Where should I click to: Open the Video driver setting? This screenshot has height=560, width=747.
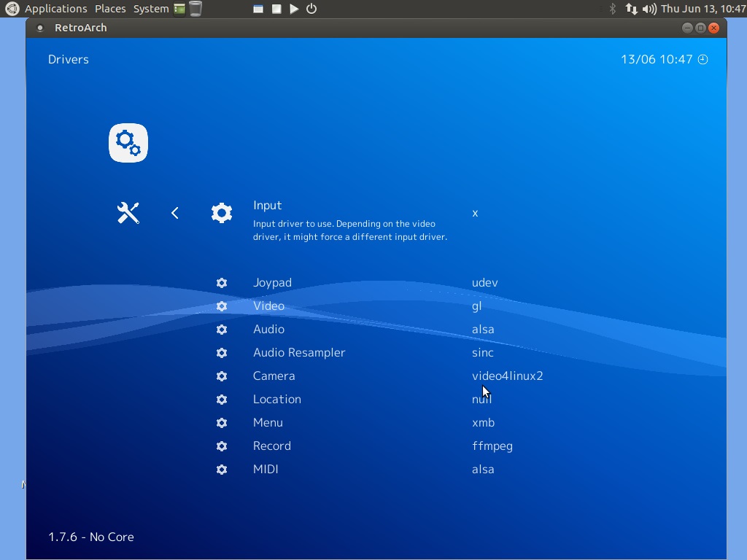(x=268, y=306)
